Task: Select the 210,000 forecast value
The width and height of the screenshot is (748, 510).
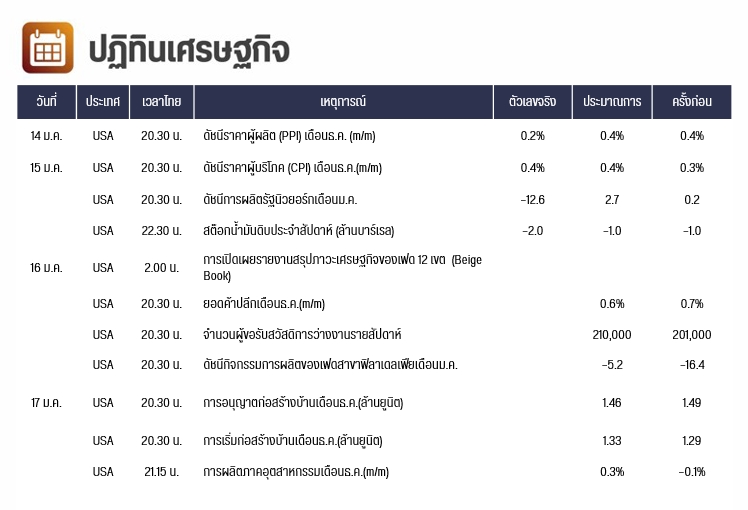Action: point(612,335)
